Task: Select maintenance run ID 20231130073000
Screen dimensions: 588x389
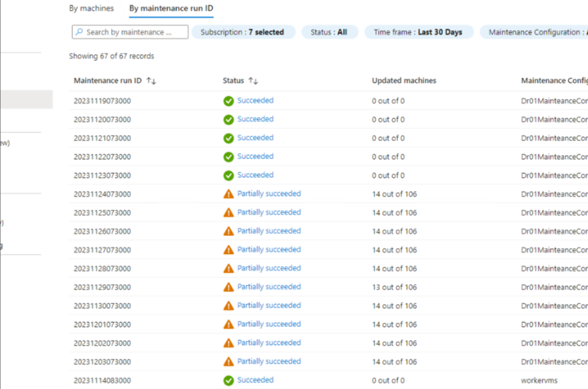Action: click(102, 306)
